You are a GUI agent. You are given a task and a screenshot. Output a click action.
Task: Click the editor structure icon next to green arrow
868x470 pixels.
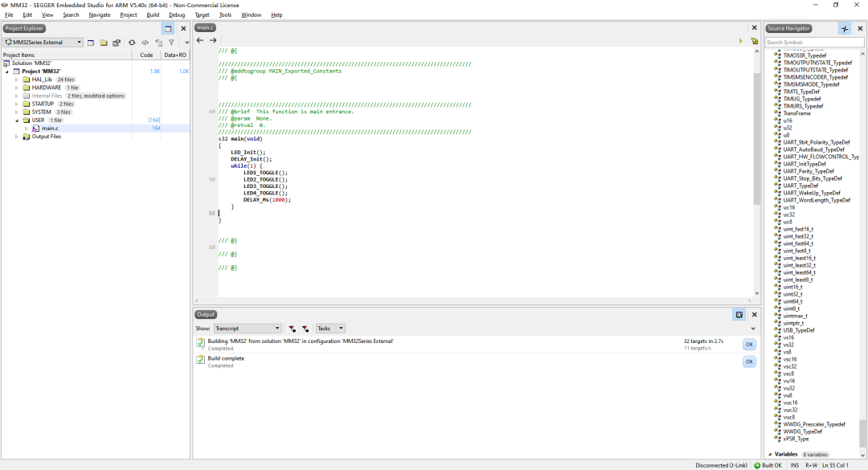coord(754,41)
